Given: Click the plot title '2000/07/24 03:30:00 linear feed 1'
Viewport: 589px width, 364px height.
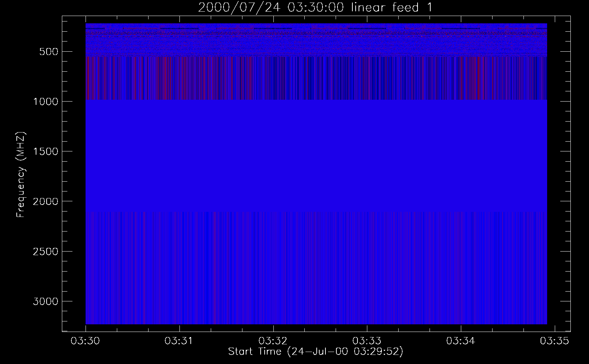Looking at the screenshot, I should pos(316,7).
